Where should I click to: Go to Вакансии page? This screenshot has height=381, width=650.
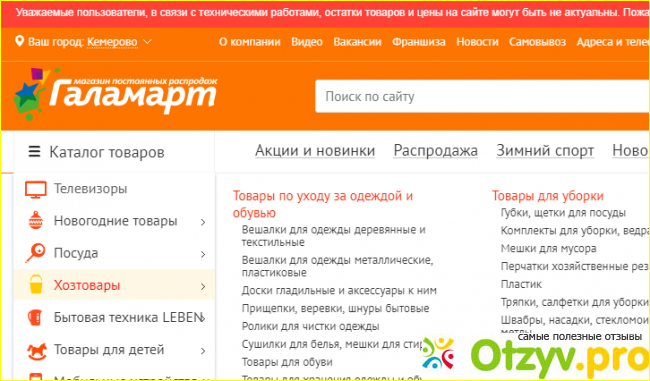(x=357, y=42)
